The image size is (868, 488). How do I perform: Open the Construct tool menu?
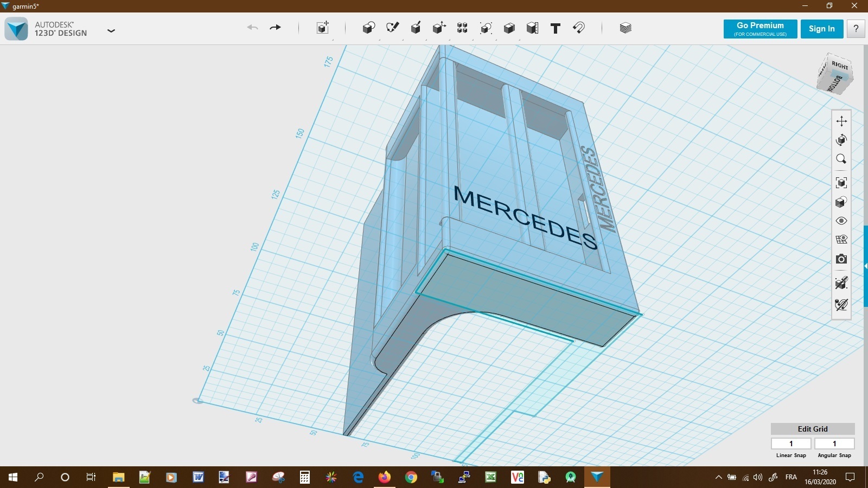pyautogui.click(x=416, y=28)
